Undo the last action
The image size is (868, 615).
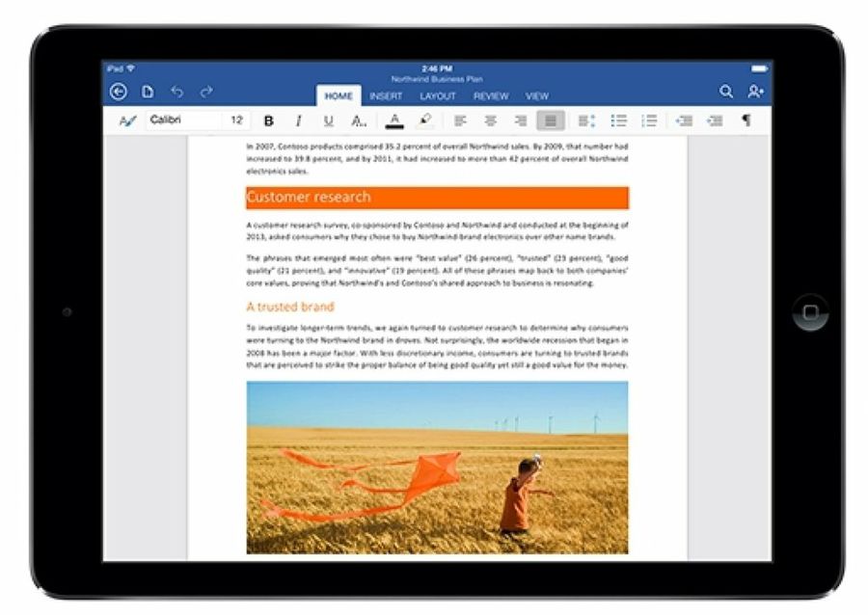[x=176, y=93]
